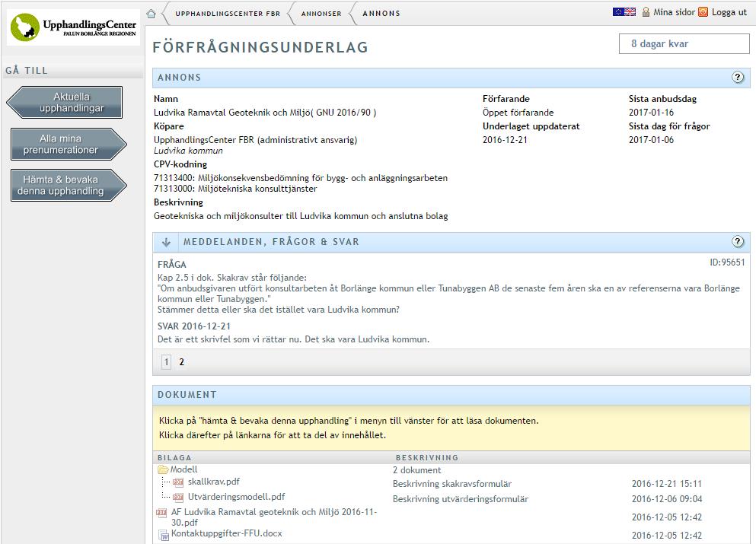The height and width of the screenshot is (544, 756).
Task: Click the Annons breadcrumb item
Action: [x=381, y=14]
